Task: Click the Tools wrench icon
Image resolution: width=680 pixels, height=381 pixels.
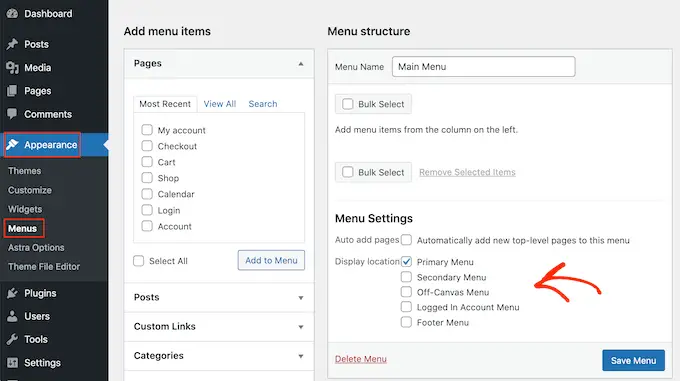Action: 12,339
